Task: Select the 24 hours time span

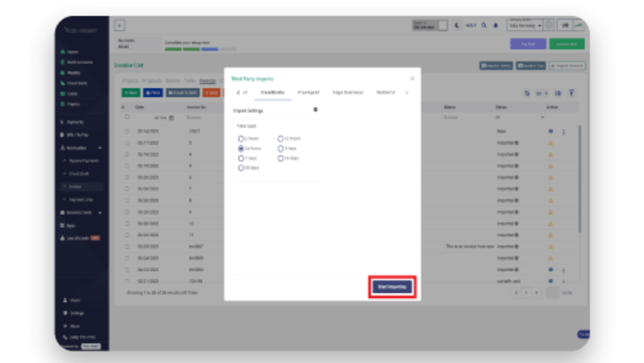Action: coord(241,148)
